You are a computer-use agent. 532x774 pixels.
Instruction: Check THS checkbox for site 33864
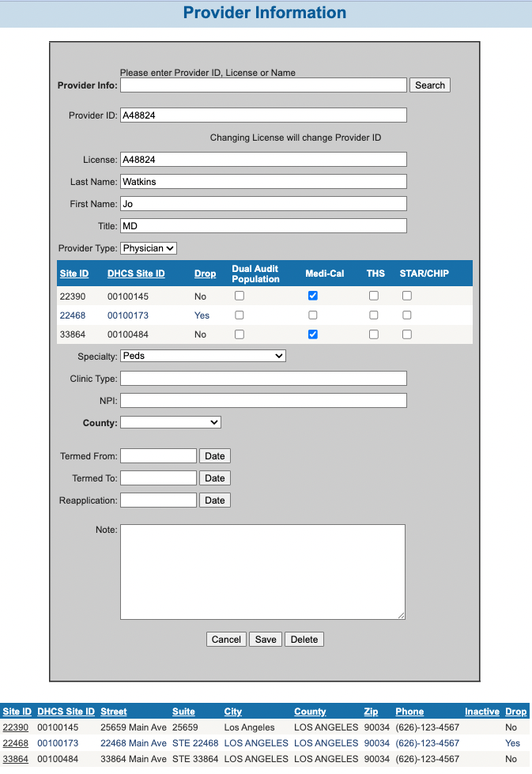coord(374,334)
